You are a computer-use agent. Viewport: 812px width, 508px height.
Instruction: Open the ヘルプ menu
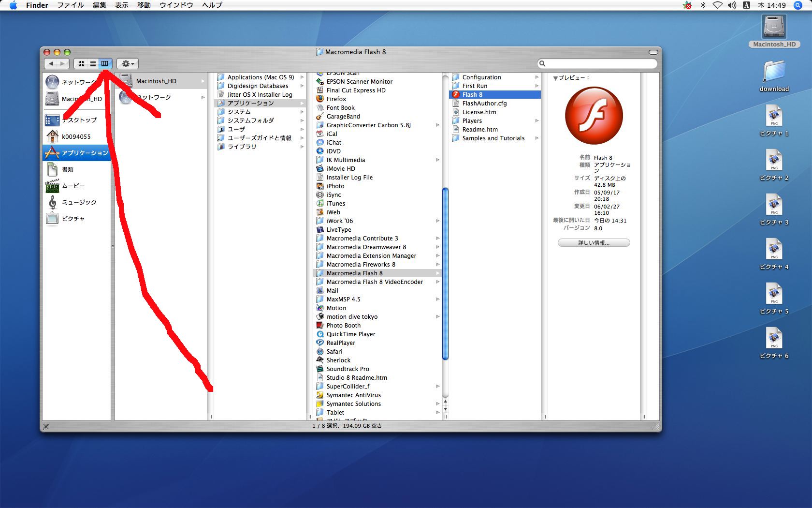click(x=212, y=5)
